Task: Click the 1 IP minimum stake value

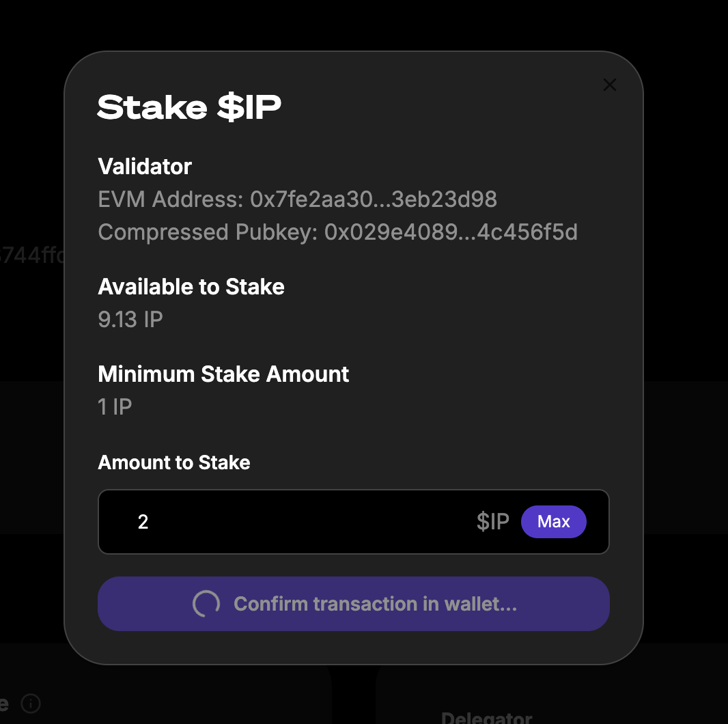Action: tap(115, 407)
